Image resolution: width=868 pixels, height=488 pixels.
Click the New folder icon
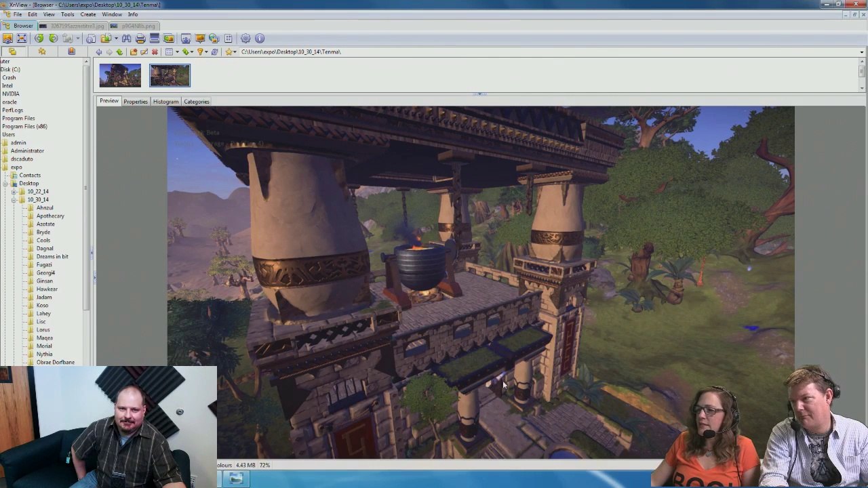click(x=134, y=52)
